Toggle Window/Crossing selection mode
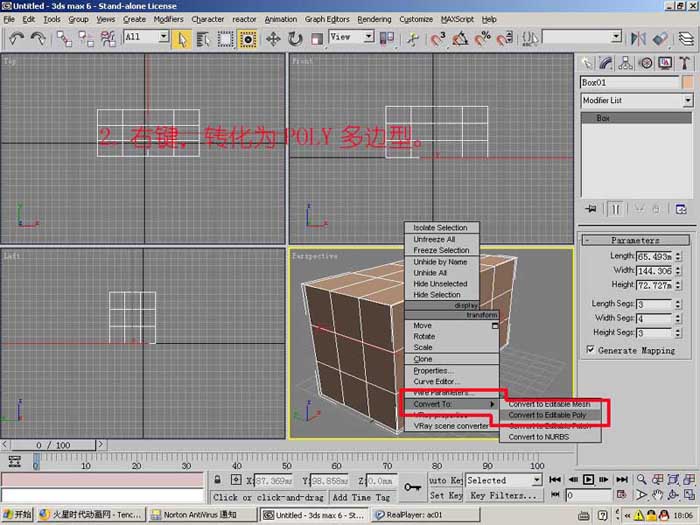Screen dimensions: 700x525 click(x=247, y=39)
